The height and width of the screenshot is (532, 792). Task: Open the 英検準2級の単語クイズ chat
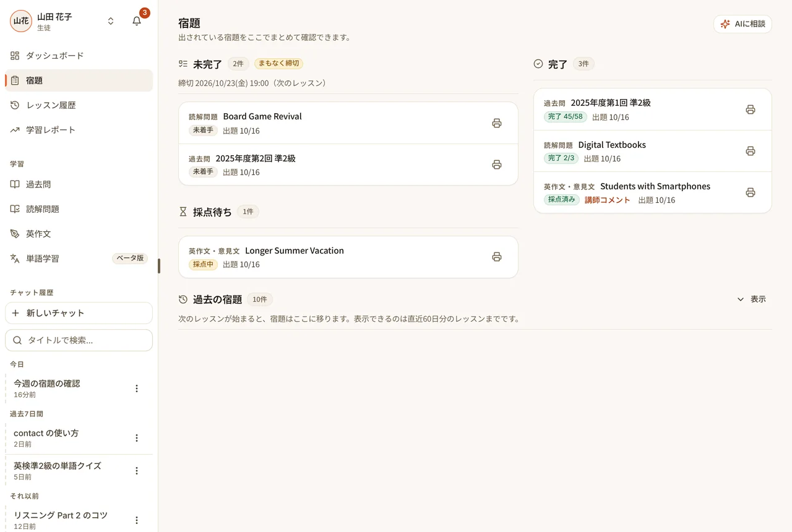[67, 471]
